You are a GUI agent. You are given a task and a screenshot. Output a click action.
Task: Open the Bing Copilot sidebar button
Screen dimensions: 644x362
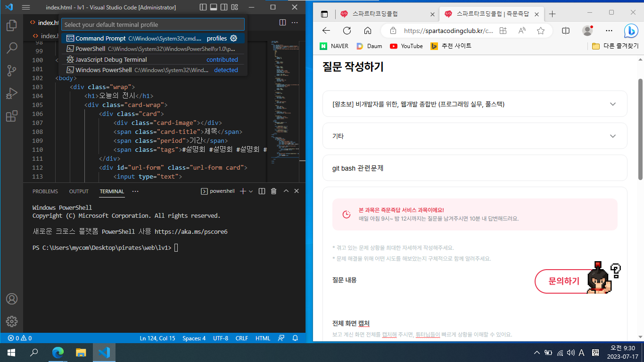pyautogui.click(x=631, y=31)
